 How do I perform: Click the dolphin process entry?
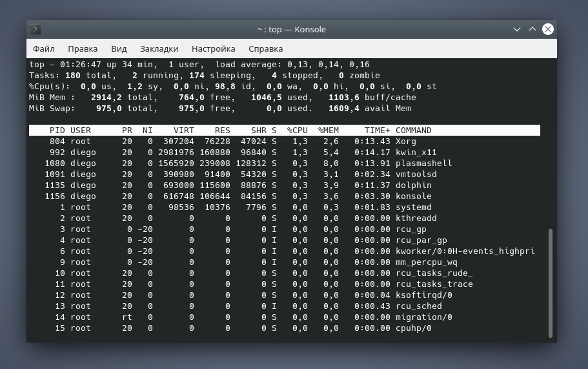[x=413, y=185]
